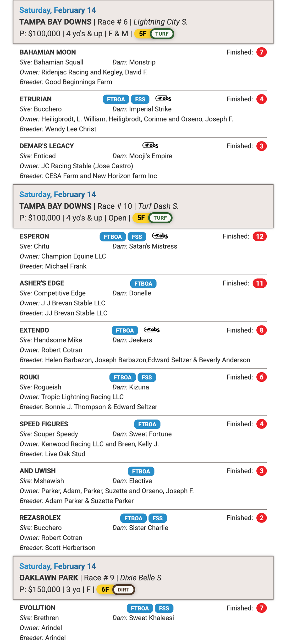The height and width of the screenshot is (644, 287).
Task: Select the horse name AND UWISH
Action: (x=38, y=471)
